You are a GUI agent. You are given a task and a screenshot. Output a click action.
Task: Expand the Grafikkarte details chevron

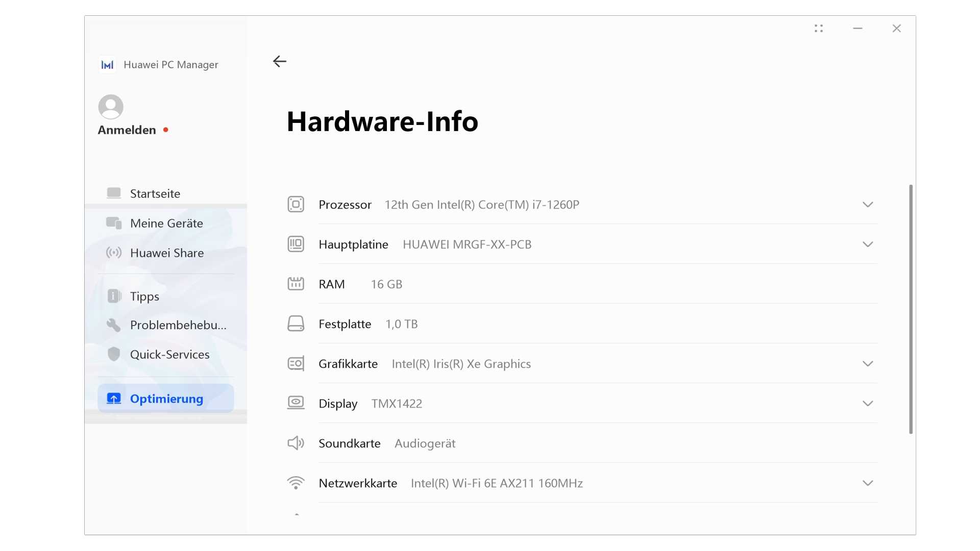868,364
